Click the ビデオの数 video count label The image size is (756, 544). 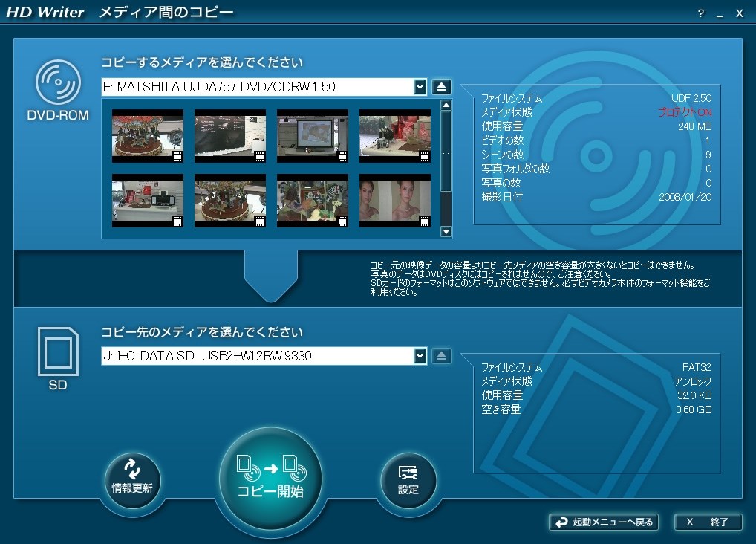[x=503, y=140]
